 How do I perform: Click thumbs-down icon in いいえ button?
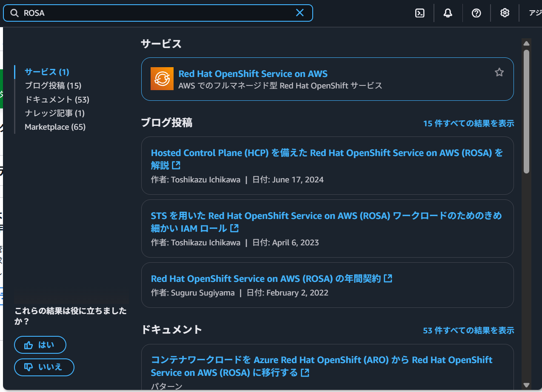pyautogui.click(x=29, y=367)
